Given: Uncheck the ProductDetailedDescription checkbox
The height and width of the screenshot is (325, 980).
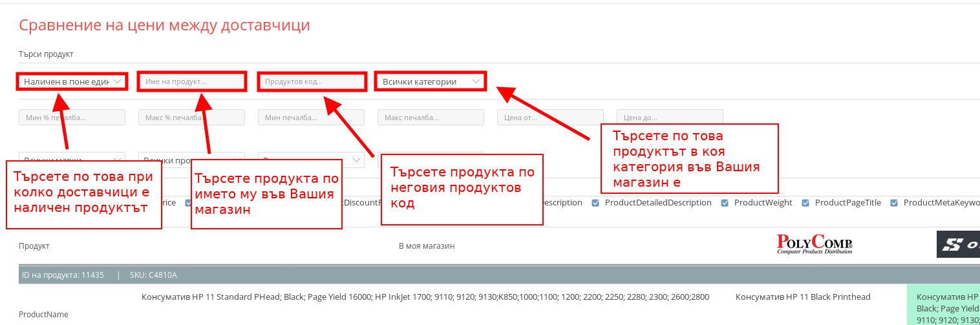Looking at the screenshot, I should [595, 203].
